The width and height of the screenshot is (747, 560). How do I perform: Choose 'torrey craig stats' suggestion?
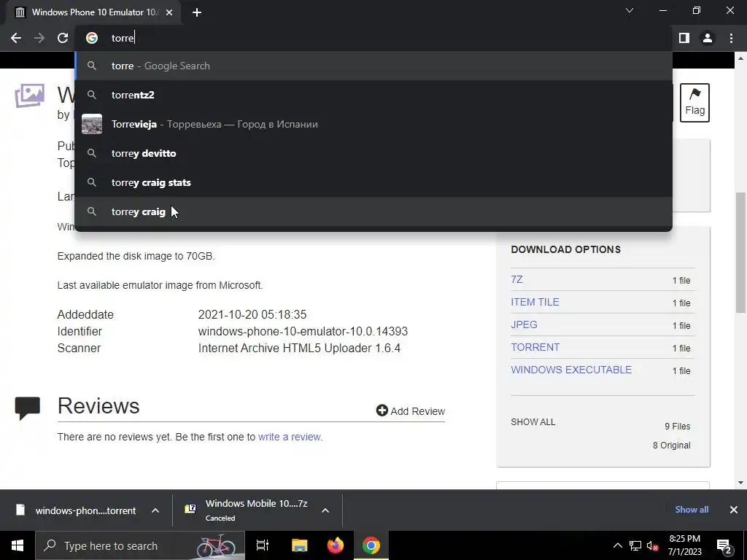click(x=373, y=182)
